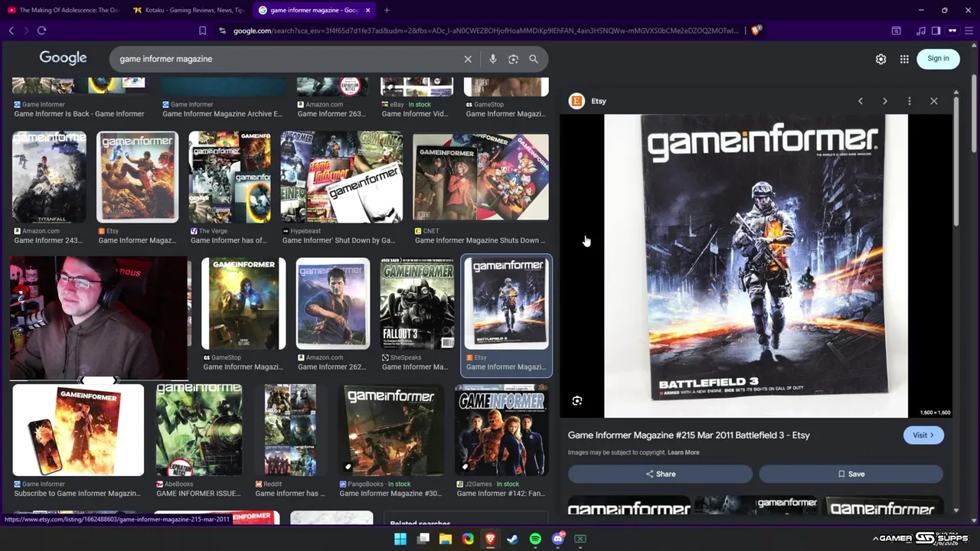Select the Fallout 3 cover thumbnail
The image size is (980, 551).
click(x=416, y=303)
